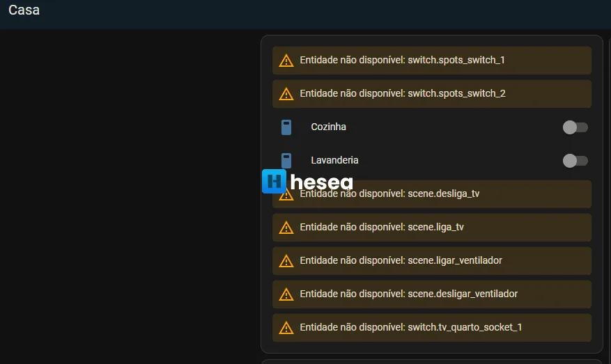Select the Lavanderia entity name

coord(334,160)
